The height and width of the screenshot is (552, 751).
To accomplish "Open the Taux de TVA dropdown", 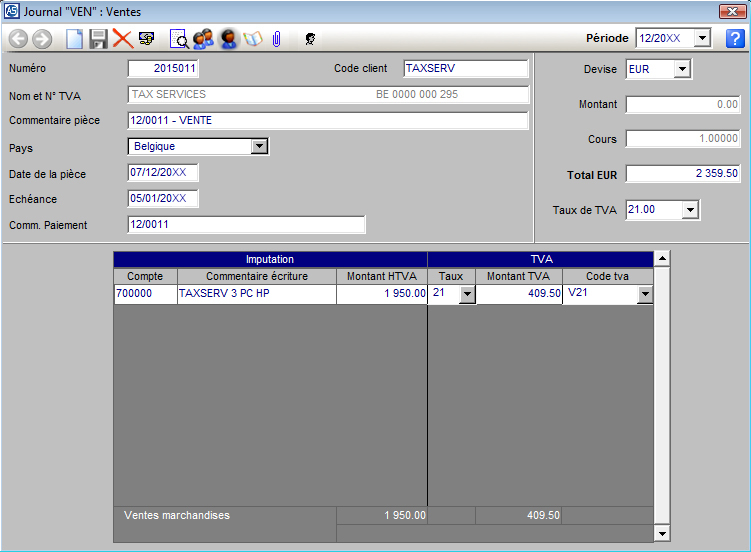I will tap(689, 210).
